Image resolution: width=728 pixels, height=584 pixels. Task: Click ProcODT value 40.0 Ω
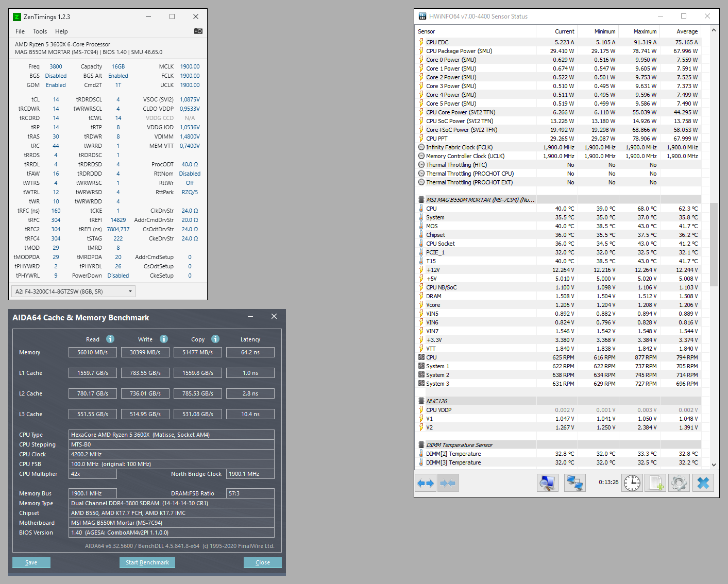190,164
